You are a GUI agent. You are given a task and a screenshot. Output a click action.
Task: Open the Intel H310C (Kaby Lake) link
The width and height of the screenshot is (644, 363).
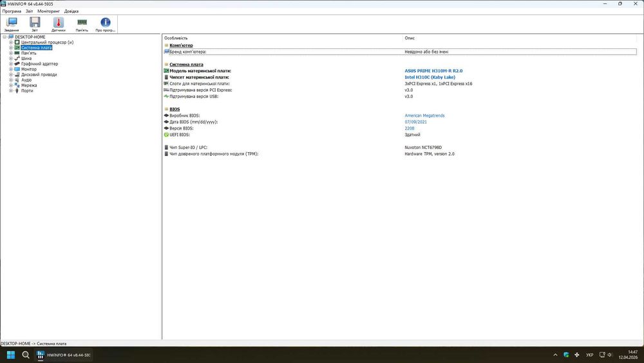coord(430,77)
